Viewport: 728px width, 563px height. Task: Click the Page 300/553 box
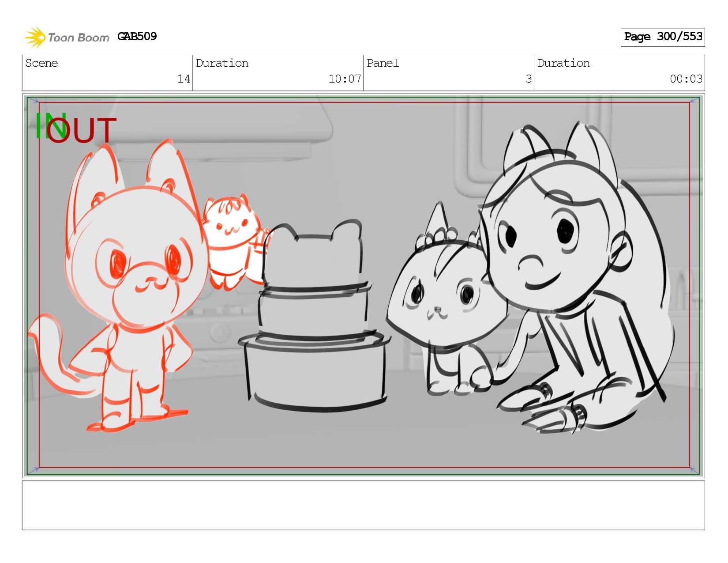(x=663, y=37)
